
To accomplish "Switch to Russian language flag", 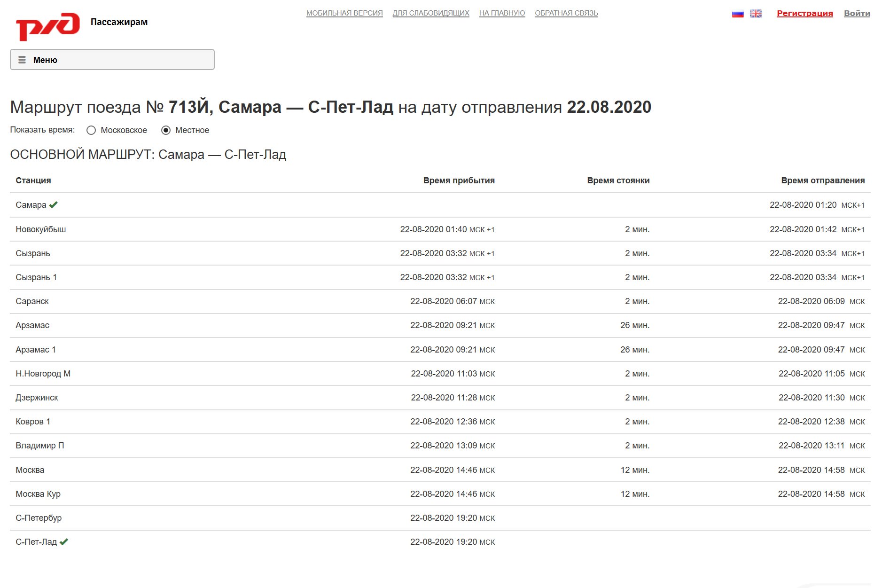I will [738, 14].
